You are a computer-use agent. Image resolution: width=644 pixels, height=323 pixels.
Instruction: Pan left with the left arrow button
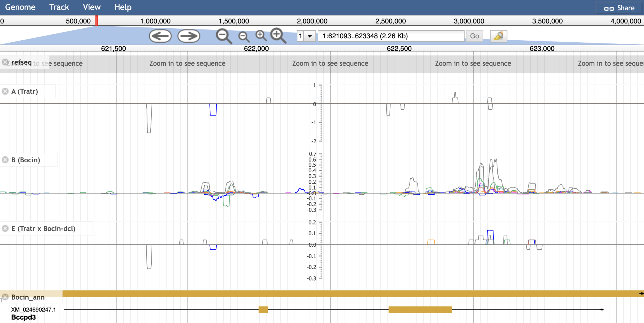160,36
